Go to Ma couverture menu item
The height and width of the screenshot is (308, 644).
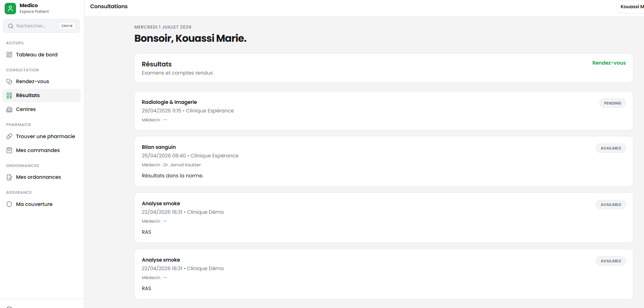[x=42, y=204]
